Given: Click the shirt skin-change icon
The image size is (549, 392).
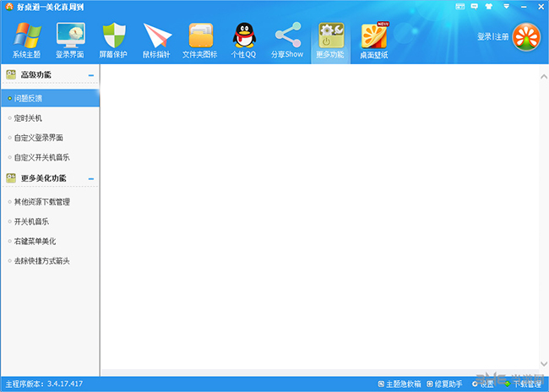Looking at the screenshot, I should click(489, 6).
